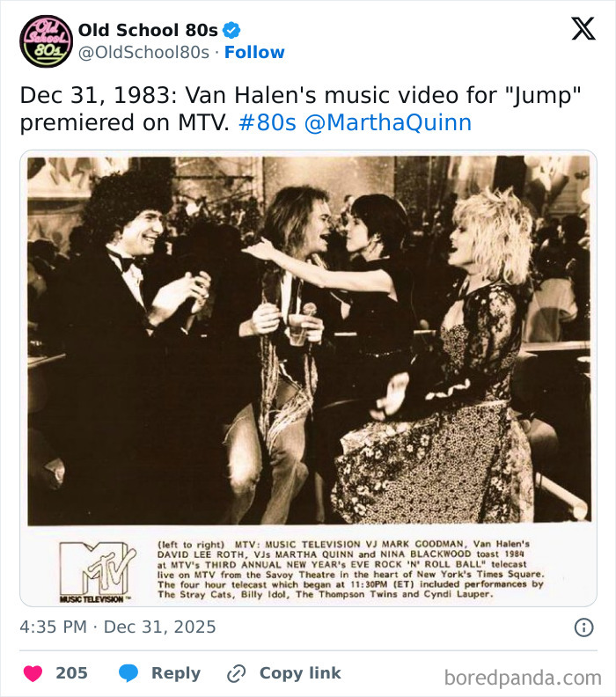
Task: Click the boredpanda.com watermark
Action: tap(523, 677)
